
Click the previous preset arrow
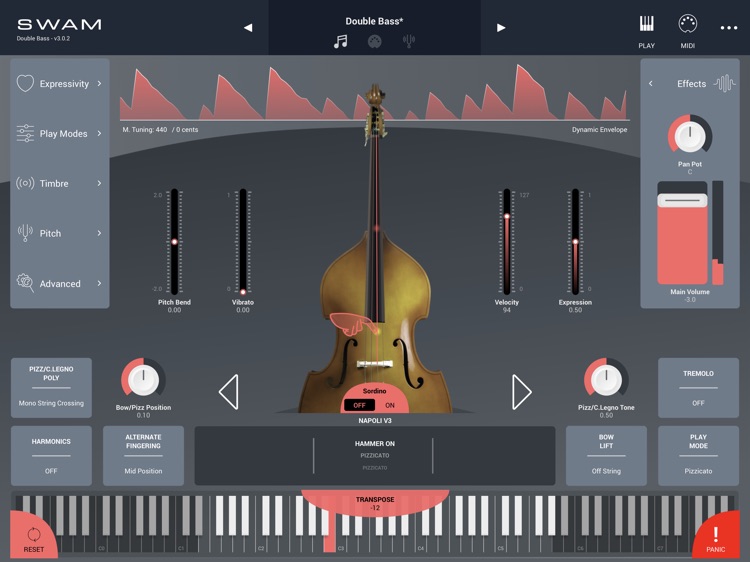(x=248, y=28)
